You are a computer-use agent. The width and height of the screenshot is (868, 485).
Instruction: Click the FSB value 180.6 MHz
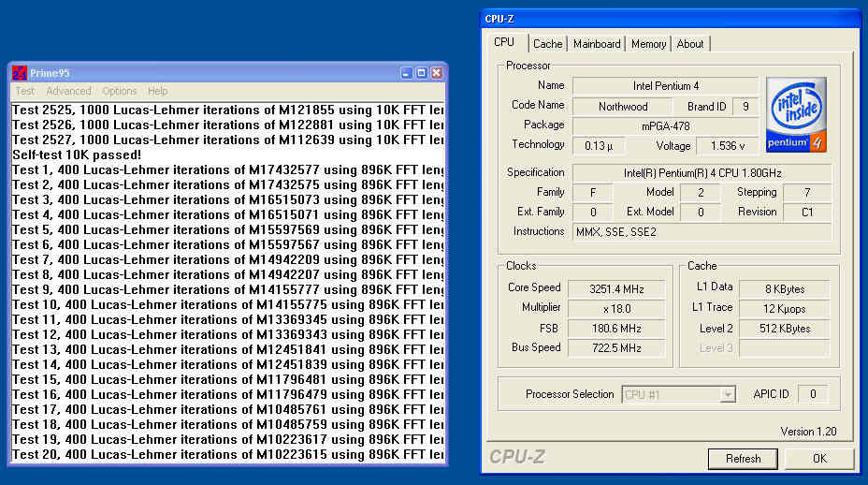616,329
